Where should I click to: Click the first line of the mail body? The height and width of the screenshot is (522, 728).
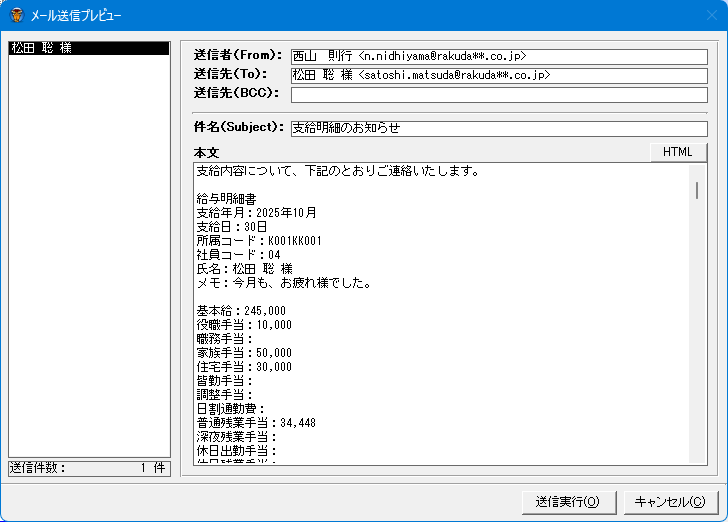tap(337, 171)
